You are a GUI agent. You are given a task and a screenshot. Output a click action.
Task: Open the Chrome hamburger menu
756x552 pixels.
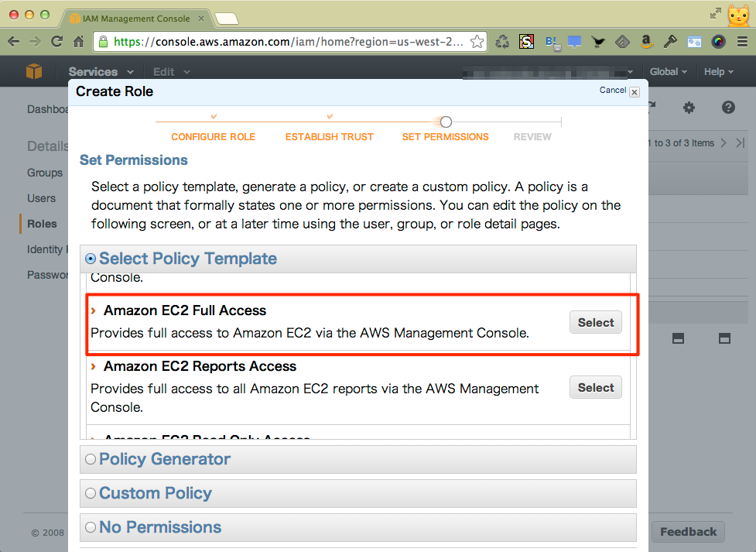click(740, 42)
